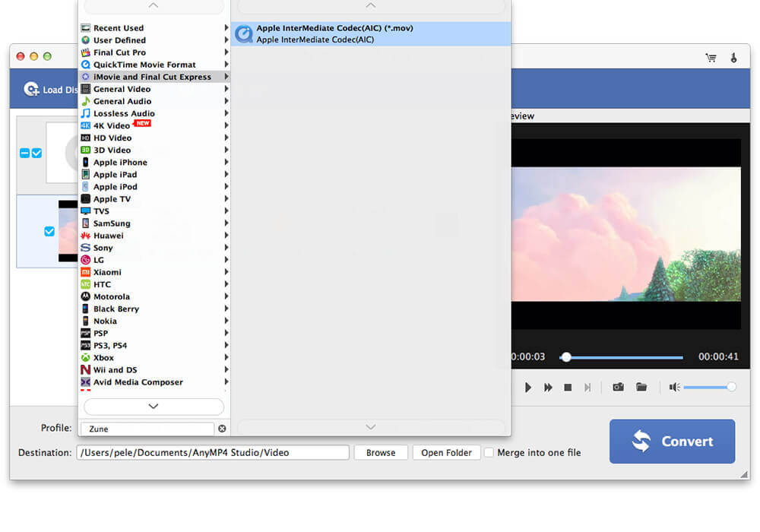Click the down chevron below the format list

[x=371, y=427]
